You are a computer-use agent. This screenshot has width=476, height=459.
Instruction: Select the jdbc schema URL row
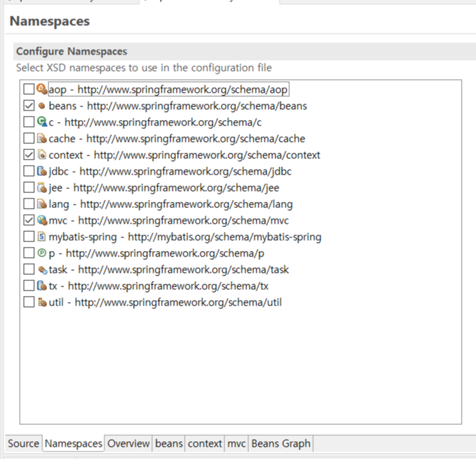click(170, 171)
